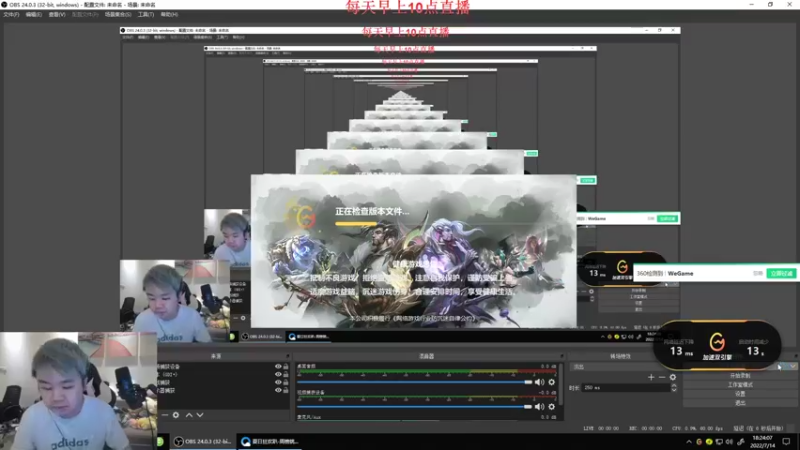800x450 pixels.
Task: Pop out the 来源 dock panel icon
Action: [287, 356]
